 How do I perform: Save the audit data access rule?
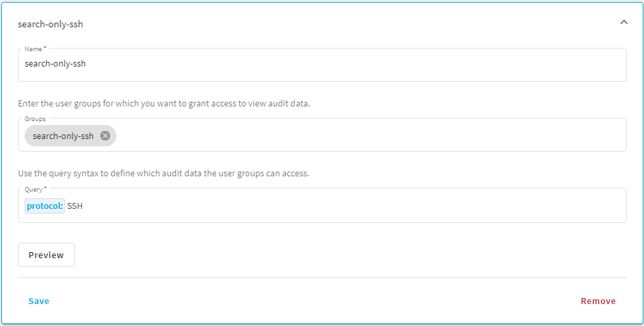pos(39,301)
